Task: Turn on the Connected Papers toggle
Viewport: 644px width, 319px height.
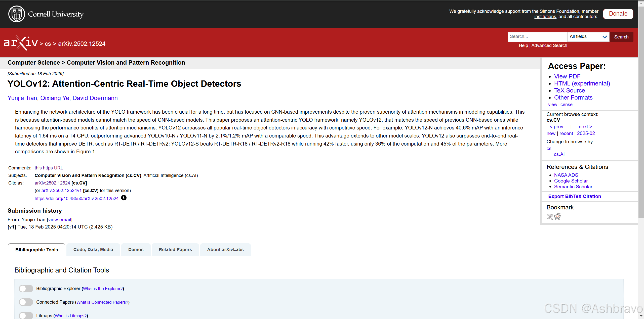Action: tap(26, 302)
